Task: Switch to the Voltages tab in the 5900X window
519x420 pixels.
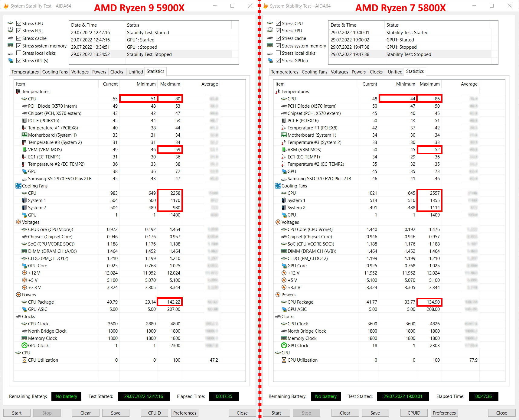Action: click(x=80, y=72)
